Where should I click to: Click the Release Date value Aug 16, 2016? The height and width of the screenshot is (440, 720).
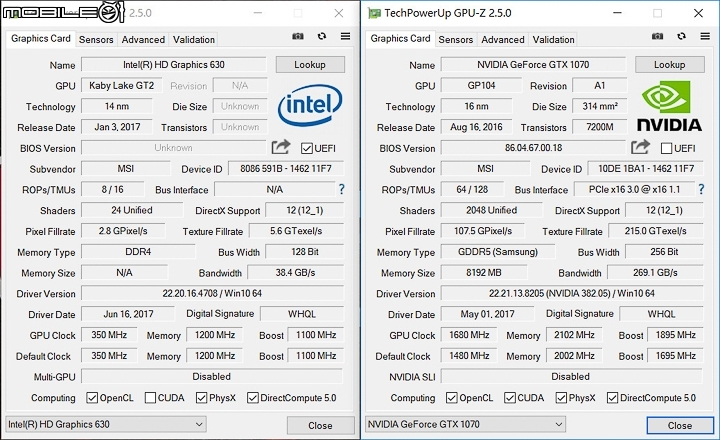[476, 127]
